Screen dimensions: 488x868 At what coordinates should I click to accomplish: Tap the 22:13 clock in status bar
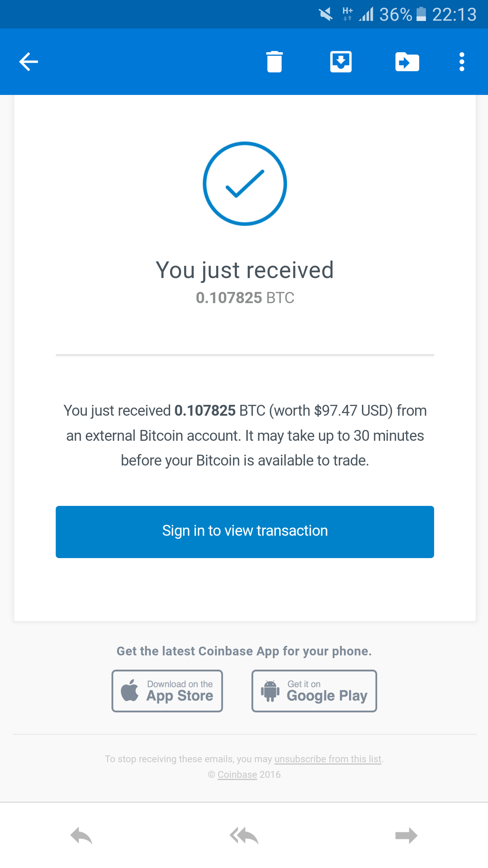(x=454, y=14)
